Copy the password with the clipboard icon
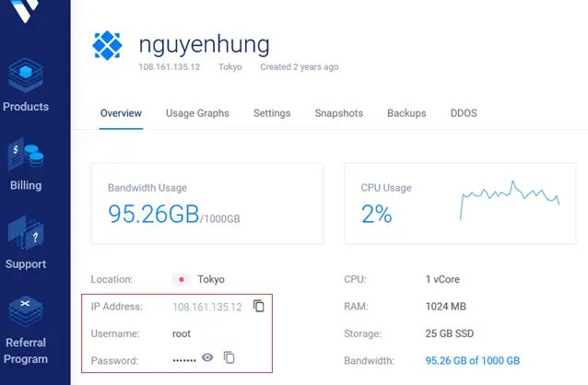Screen dimensions: 588x385 [x=229, y=357]
